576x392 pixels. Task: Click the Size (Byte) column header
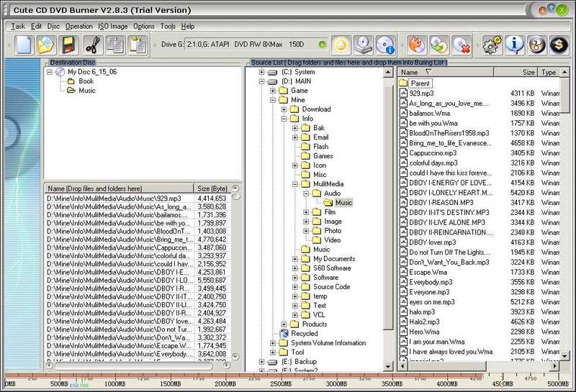pos(212,188)
